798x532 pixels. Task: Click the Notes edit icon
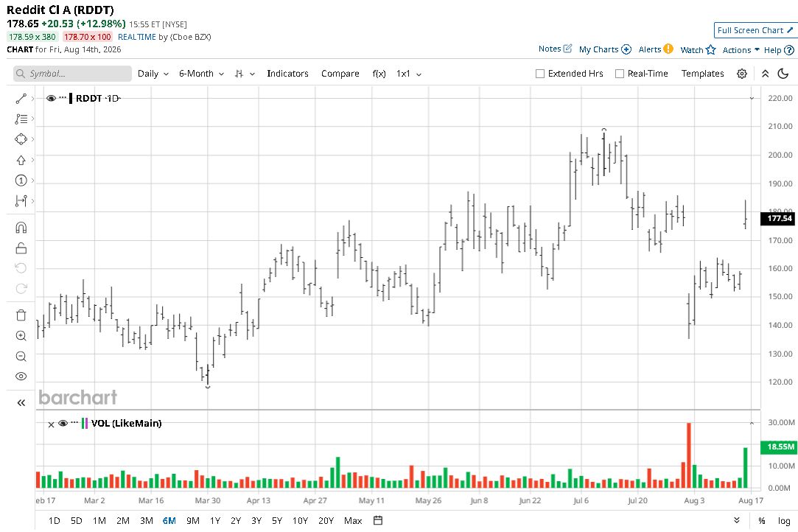(567, 49)
